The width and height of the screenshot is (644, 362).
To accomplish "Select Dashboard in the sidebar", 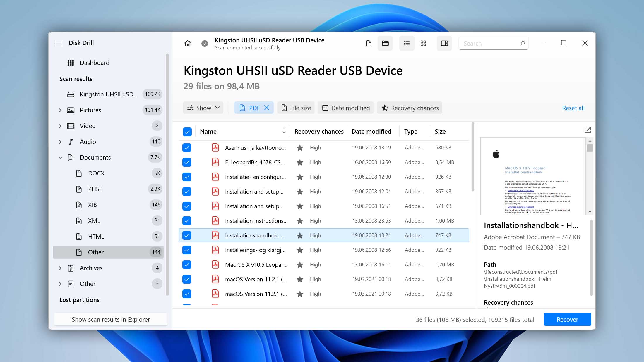I will 108,63.
